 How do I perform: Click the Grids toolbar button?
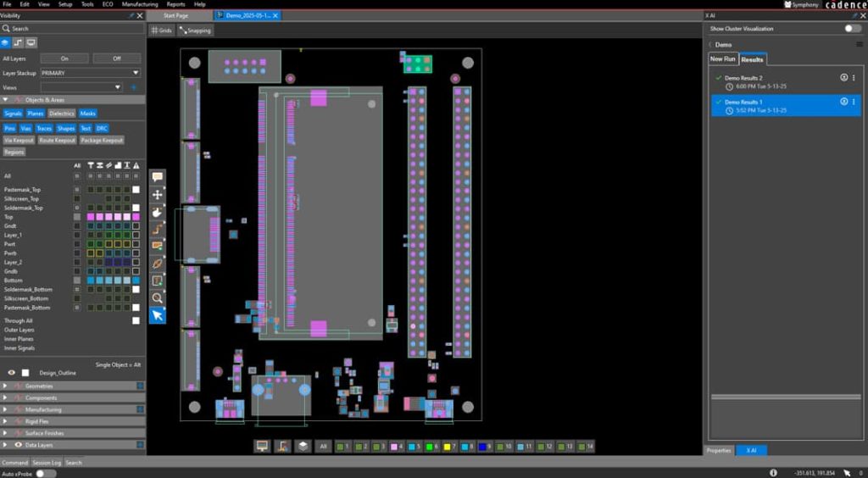[161, 31]
